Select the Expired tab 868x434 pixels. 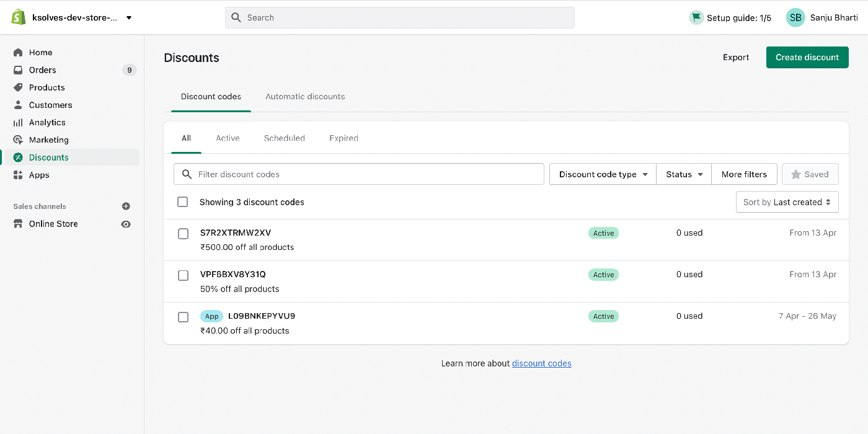343,138
